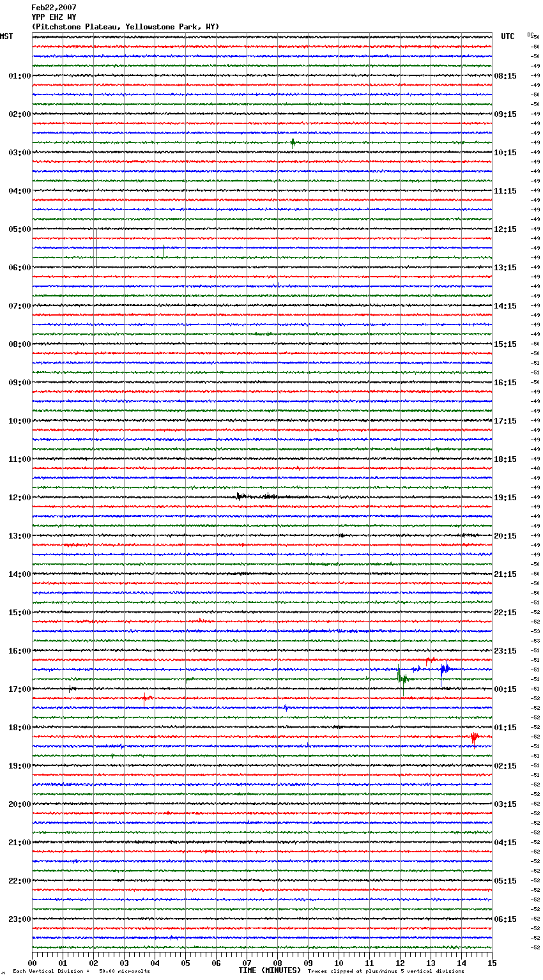Viewport: 543px width, 980px height.
Task: Click minute 05 on the bottom time axis
Action: point(185,962)
